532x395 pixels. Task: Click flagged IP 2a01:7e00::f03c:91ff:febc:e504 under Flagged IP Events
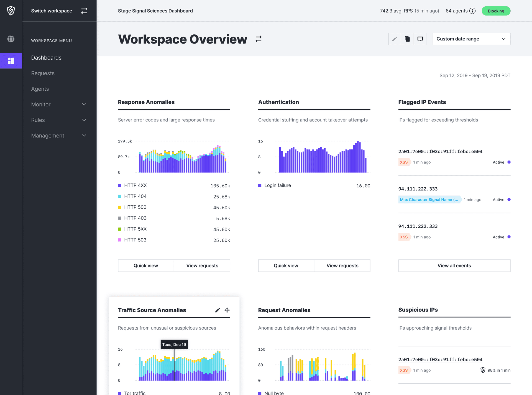[440, 151]
